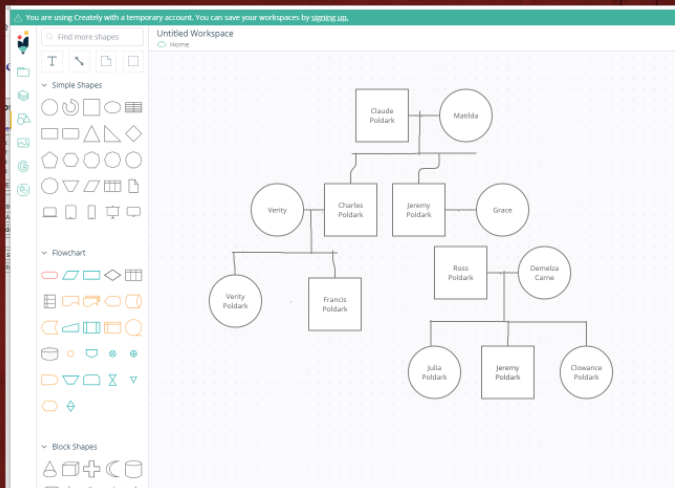Open the Google search sidebar icon
This screenshot has height=488, width=675.
pyautogui.click(x=23, y=166)
